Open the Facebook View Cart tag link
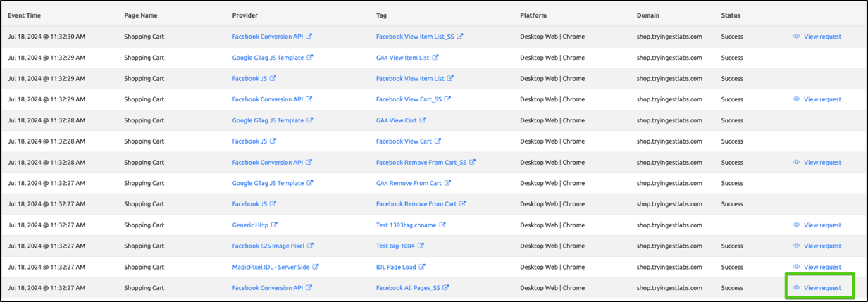Image resolution: width=868 pixels, height=302 pixels. pyautogui.click(x=404, y=141)
